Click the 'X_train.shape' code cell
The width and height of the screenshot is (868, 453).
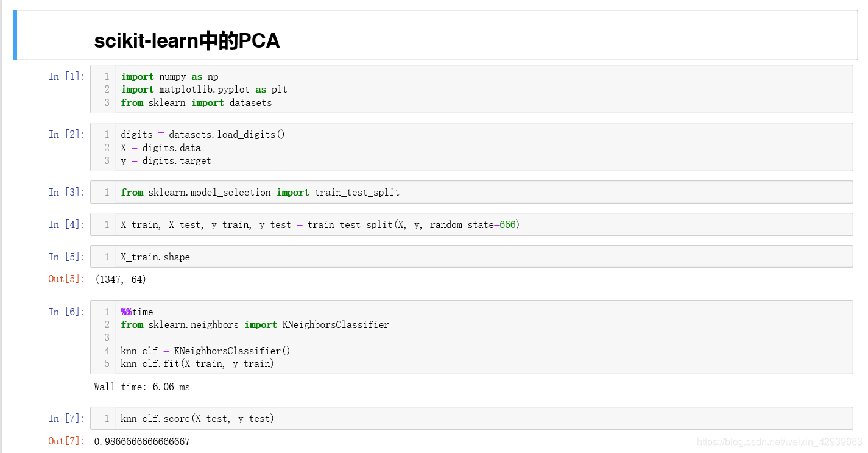click(x=471, y=257)
